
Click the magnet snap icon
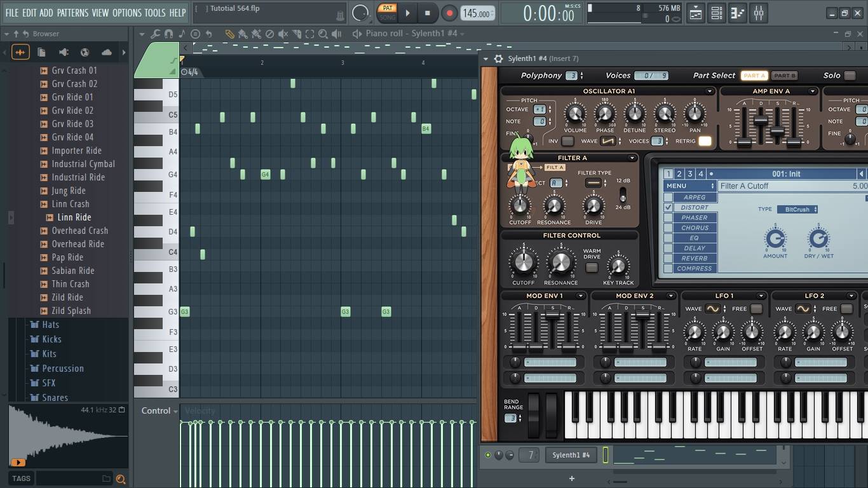(168, 34)
